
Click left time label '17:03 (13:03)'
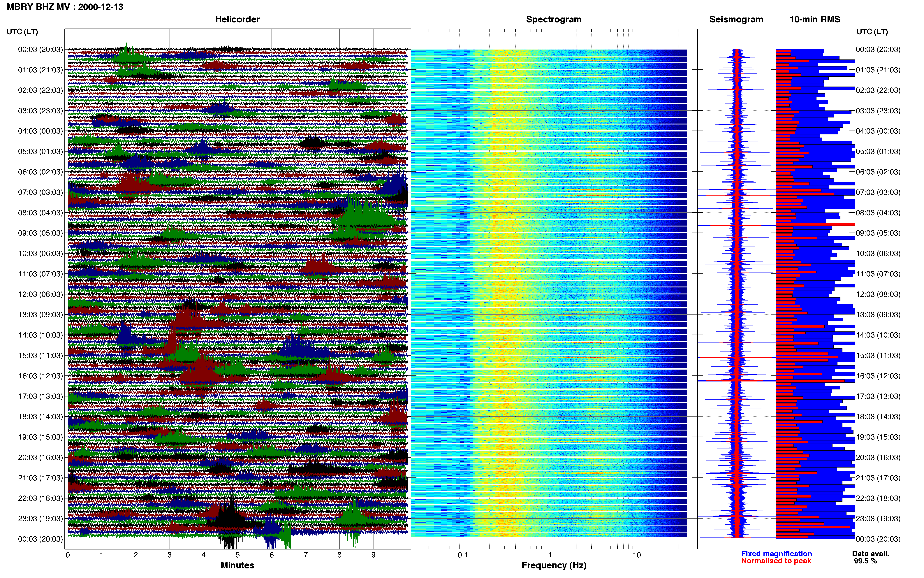pos(40,396)
